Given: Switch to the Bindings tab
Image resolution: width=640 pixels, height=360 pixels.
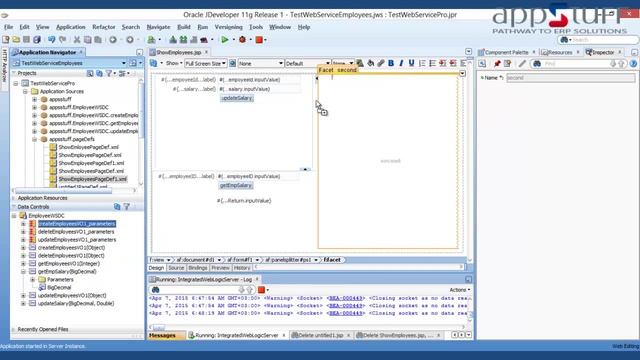Looking at the screenshot, I should click(x=198, y=268).
